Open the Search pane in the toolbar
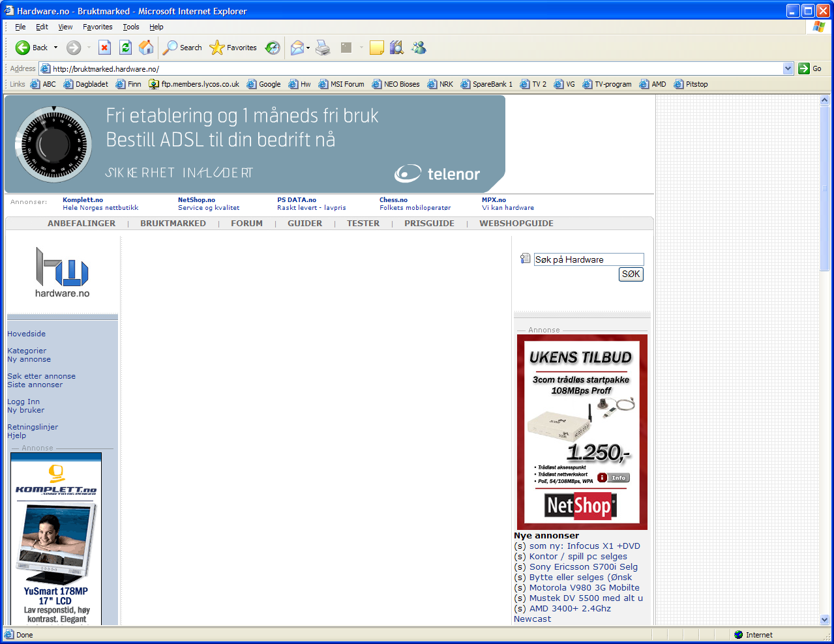834x644 pixels. click(x=183, y=48)
